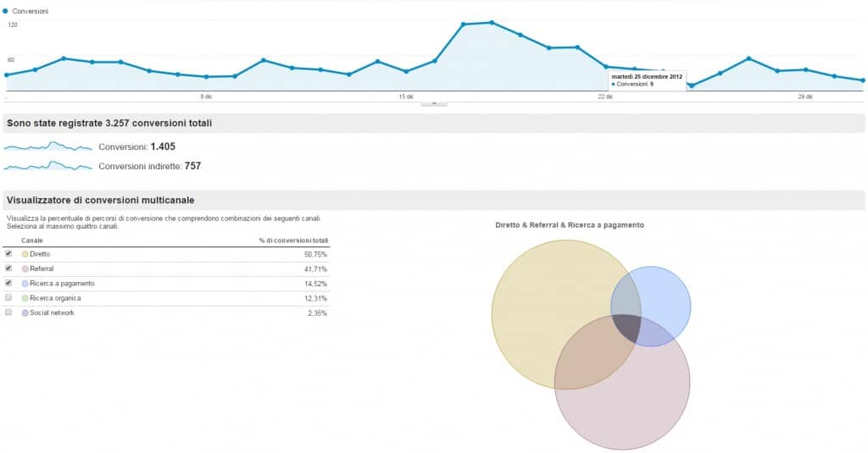Enable the Ricerca organica checkbox
Image resolution: width=868 pixels, height=453 pixels.
pyautogui.click(x=8, y=297)
